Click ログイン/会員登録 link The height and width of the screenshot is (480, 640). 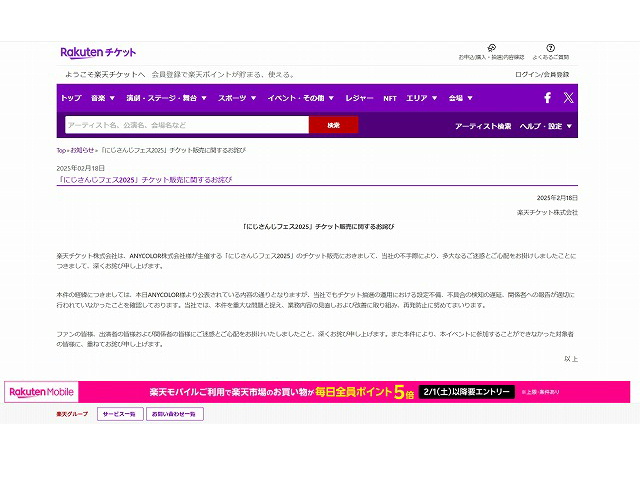pos(542,74)
